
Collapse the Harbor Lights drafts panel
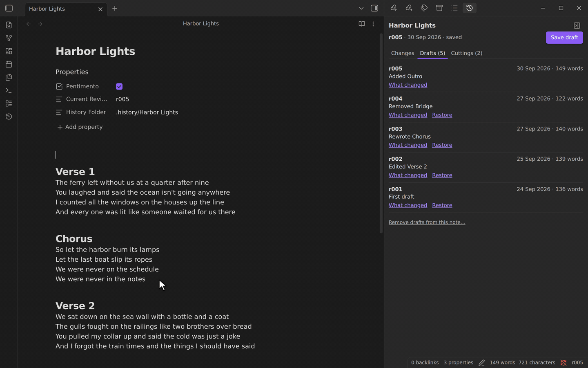click(577, 25)
